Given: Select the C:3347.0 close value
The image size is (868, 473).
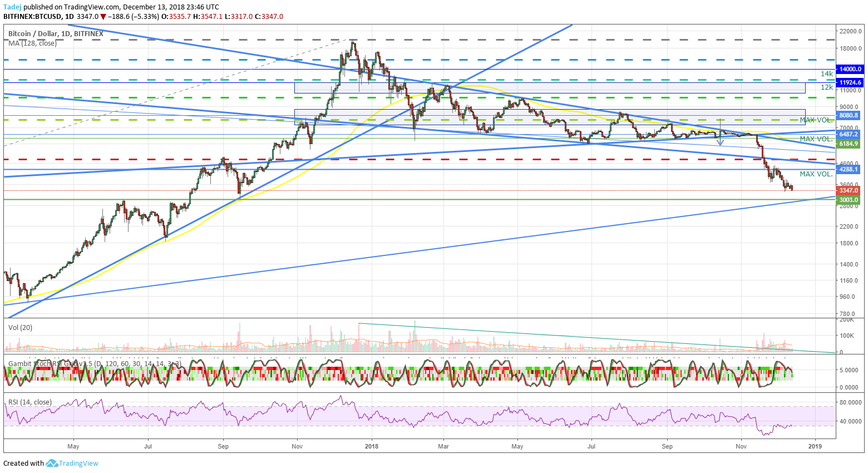Looking at the screenshot, I should tap(269, 17).
